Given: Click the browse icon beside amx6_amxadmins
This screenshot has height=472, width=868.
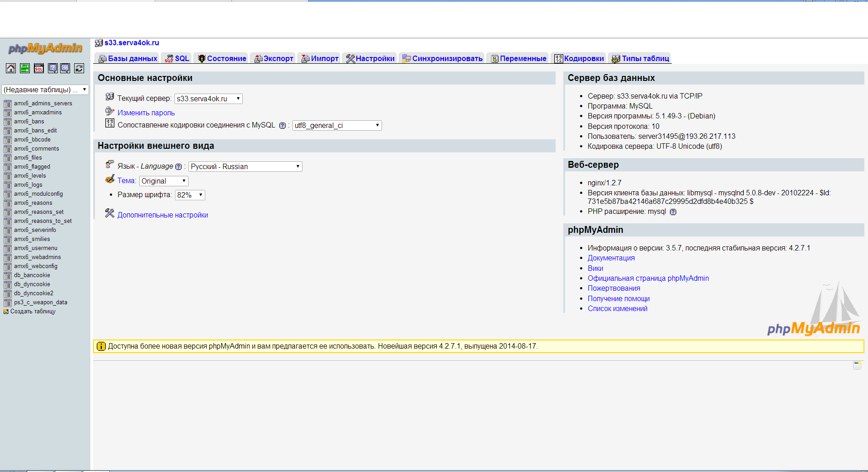Looking at the screenshot, I should point(8,113).
